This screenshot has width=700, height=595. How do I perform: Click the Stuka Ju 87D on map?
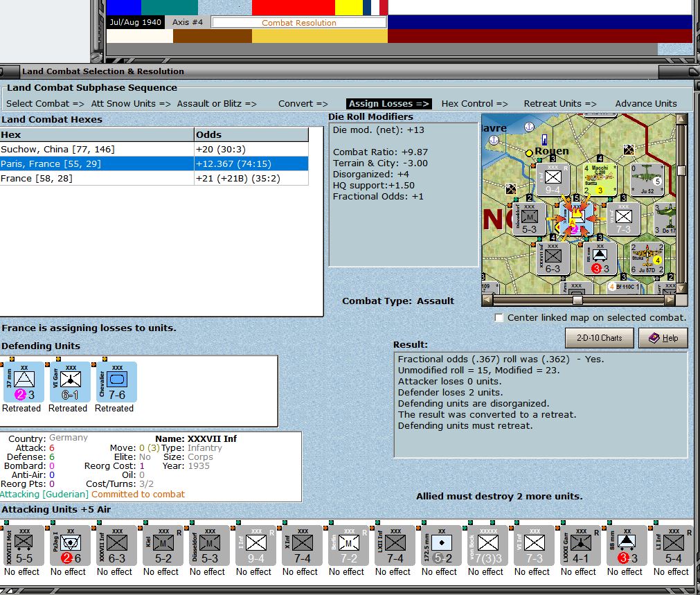[647, 258]
